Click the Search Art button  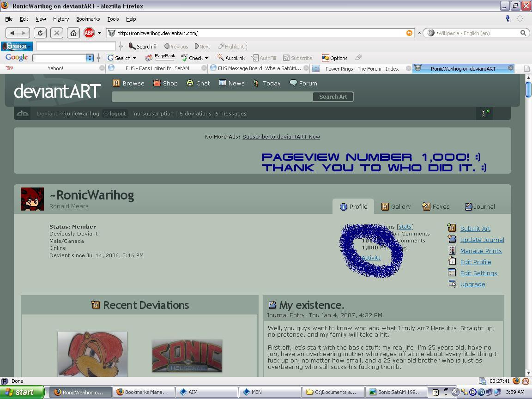coord(333,97)
